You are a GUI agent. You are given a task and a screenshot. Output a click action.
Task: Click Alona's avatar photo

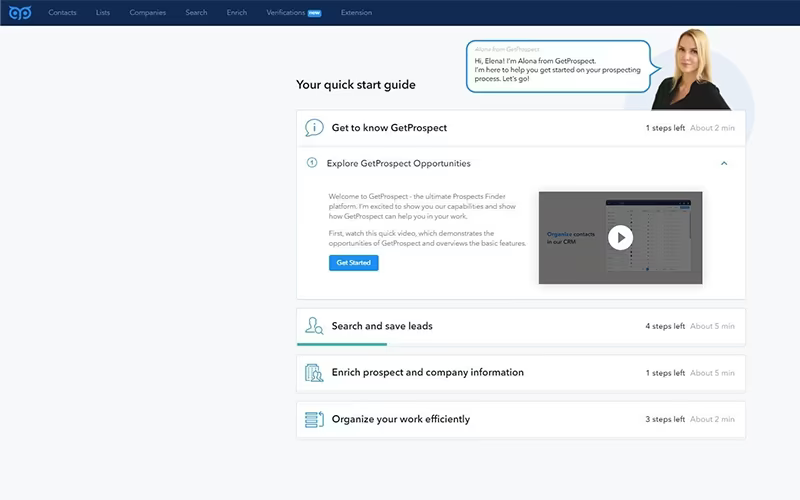691,70
